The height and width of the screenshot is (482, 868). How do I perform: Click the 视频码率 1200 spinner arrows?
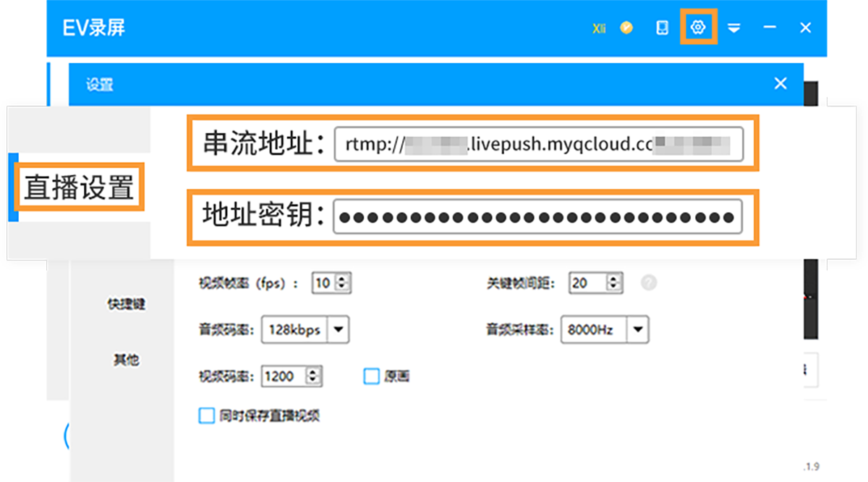click(x=312, y=376)
